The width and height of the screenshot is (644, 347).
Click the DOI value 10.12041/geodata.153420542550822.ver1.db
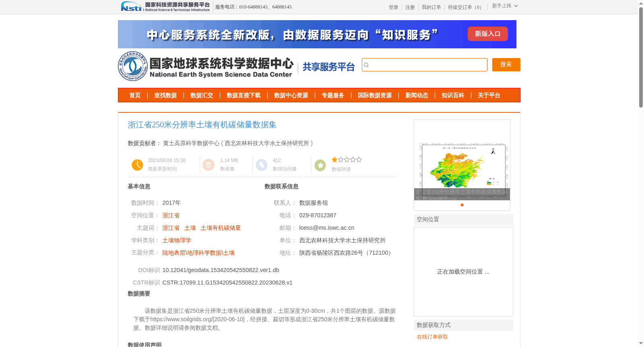click(x=221, y=270)
